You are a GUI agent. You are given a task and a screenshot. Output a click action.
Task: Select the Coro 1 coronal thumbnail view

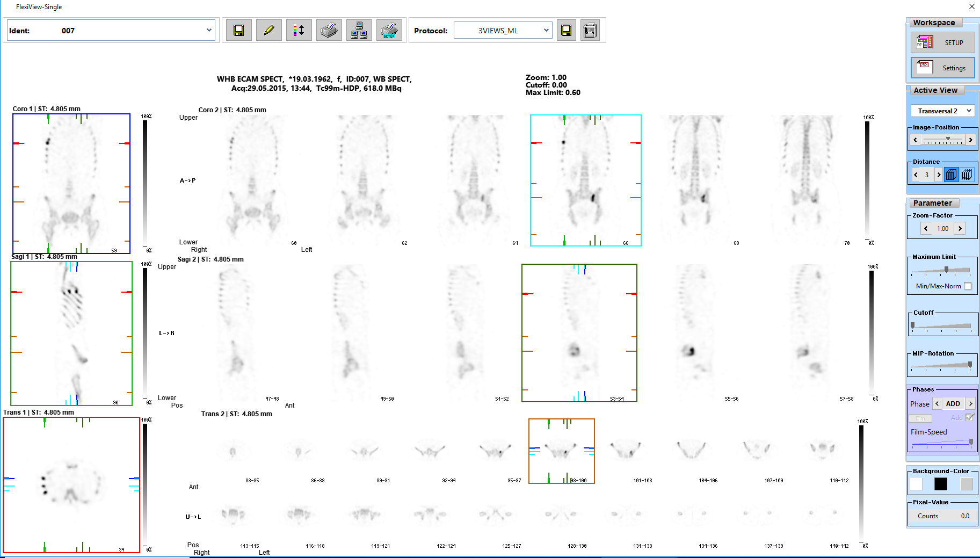(x=71, y=184)
